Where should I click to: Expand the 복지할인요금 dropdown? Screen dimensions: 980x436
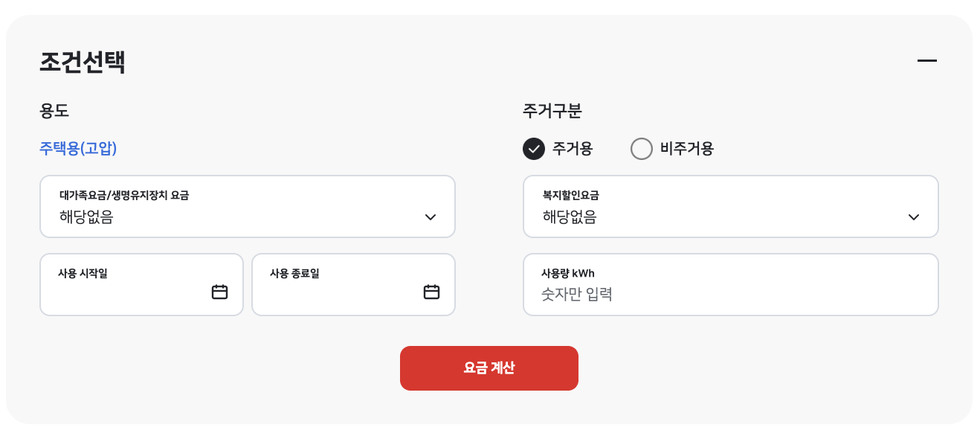coord(731,207)
